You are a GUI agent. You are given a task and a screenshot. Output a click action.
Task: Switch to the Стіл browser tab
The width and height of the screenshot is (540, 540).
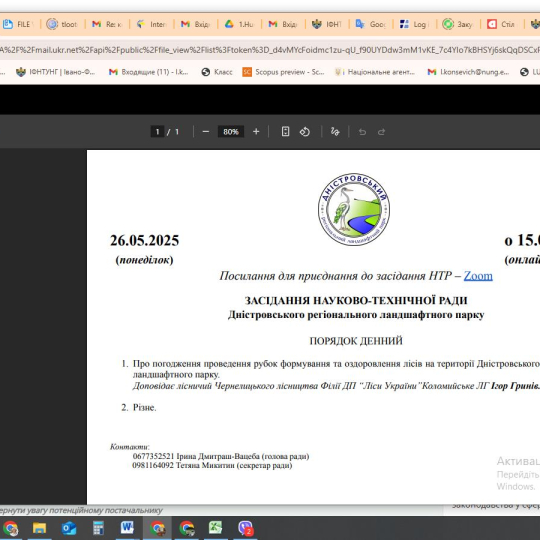[x=502, y=24]
